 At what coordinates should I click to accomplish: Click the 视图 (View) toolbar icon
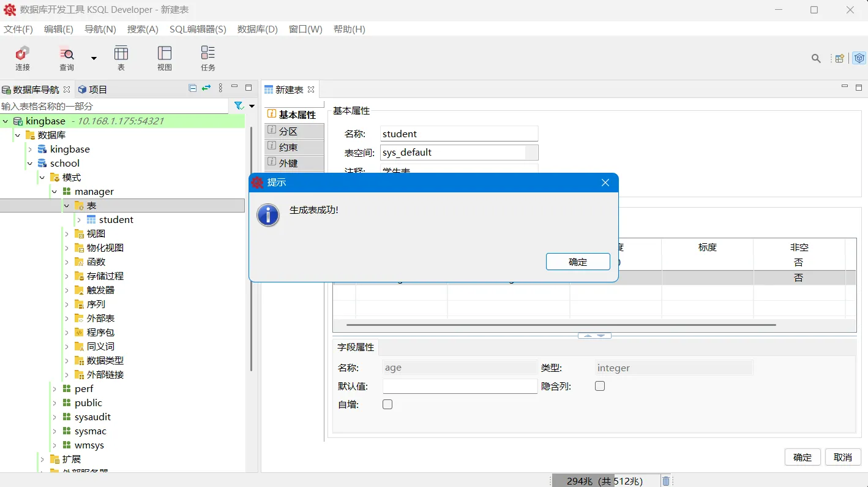164,58
